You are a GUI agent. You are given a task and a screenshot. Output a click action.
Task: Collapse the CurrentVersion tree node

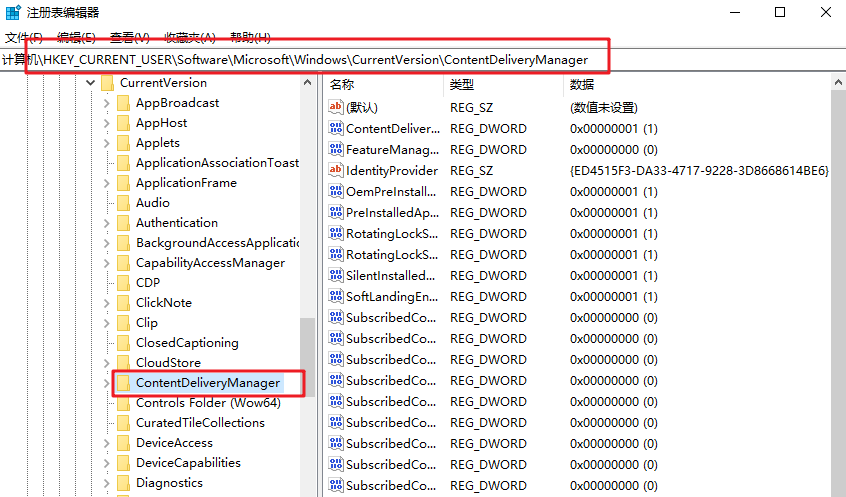tap(91, 83)
